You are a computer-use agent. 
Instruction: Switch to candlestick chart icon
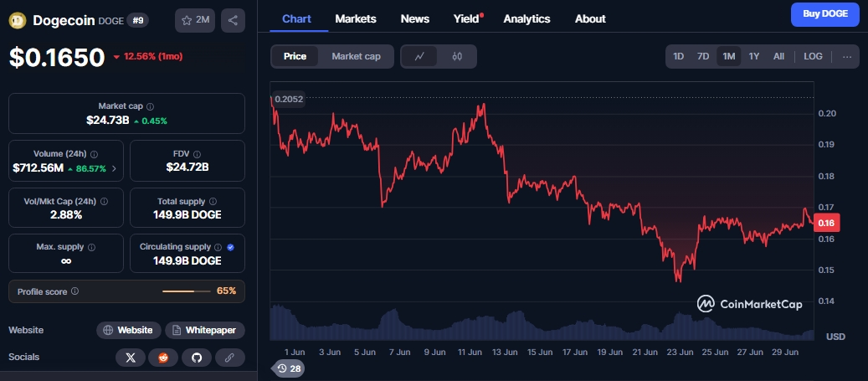(457, 56)
